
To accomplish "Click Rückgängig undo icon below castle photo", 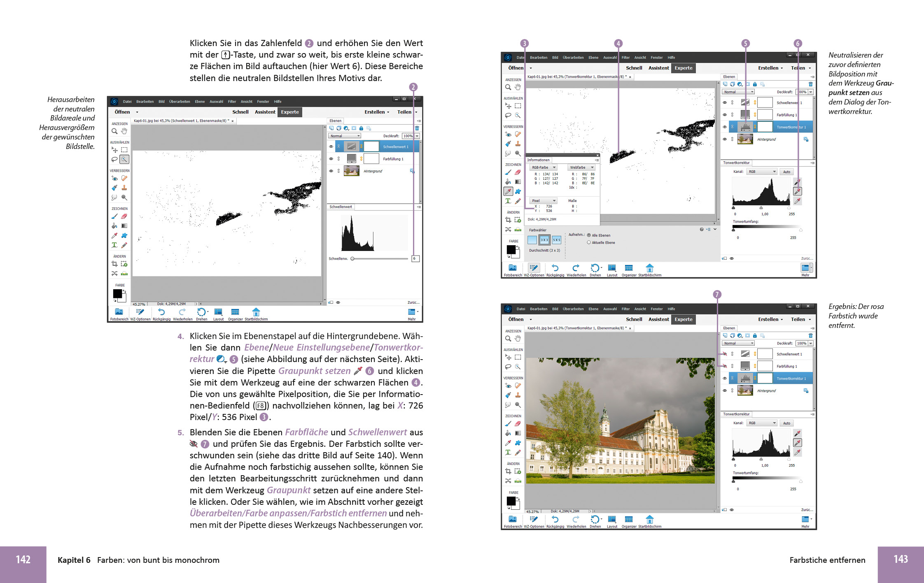I will pos(555,519).
